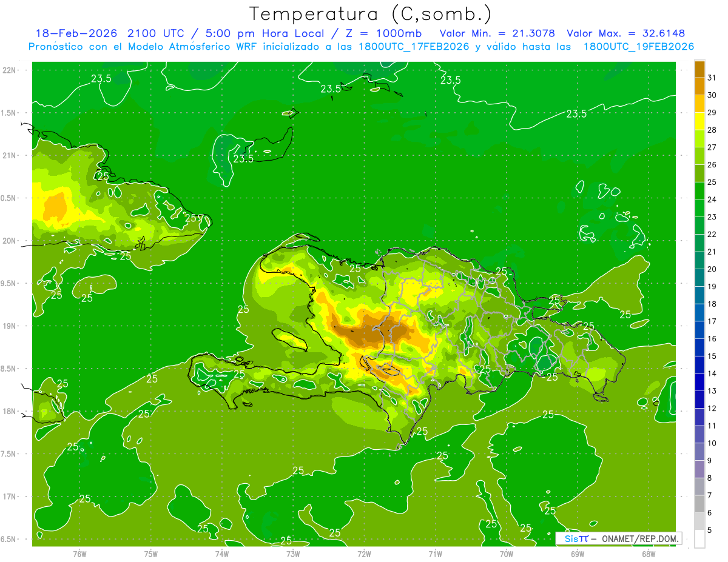Click the "12" value on the color scale
728x562 pixels.
712,409
